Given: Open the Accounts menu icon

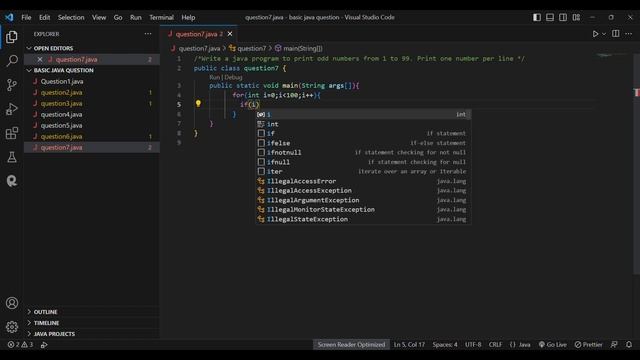Looking at the screenshot, I should 12,303.
